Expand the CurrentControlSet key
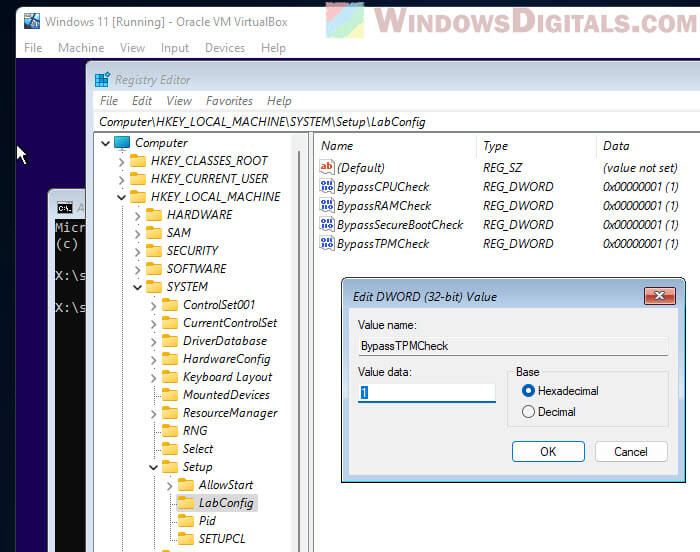 click(154, 323)
